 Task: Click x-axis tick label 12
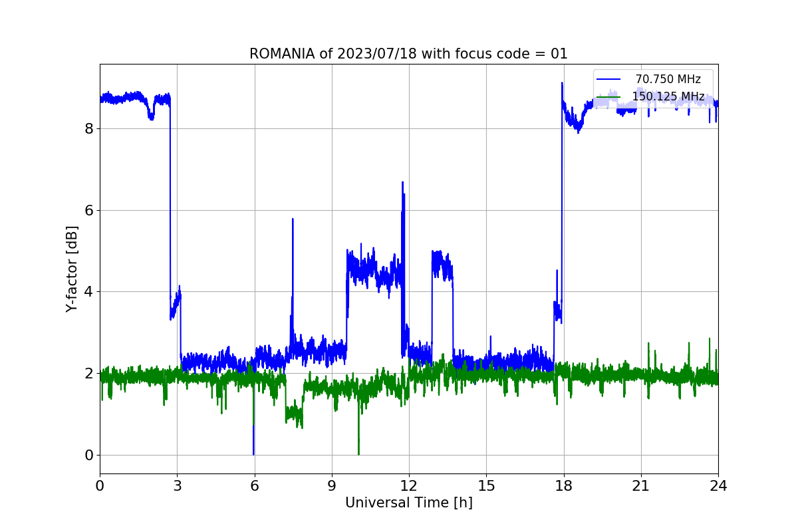pos(409,486)
